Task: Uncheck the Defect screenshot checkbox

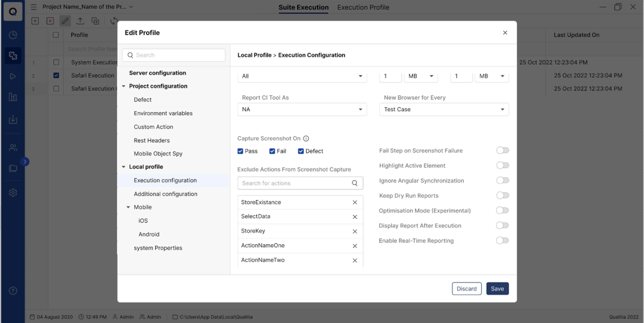Action: pos(300,151)
